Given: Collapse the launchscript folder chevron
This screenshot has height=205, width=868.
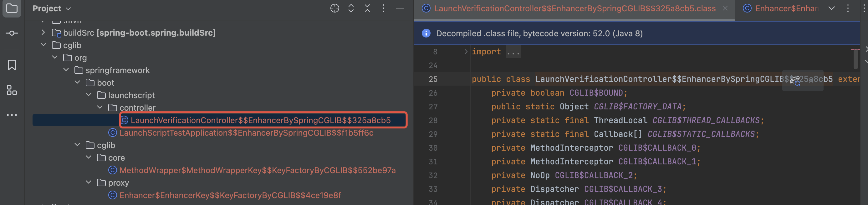Looking at the screenshot, I should (89, 95).
